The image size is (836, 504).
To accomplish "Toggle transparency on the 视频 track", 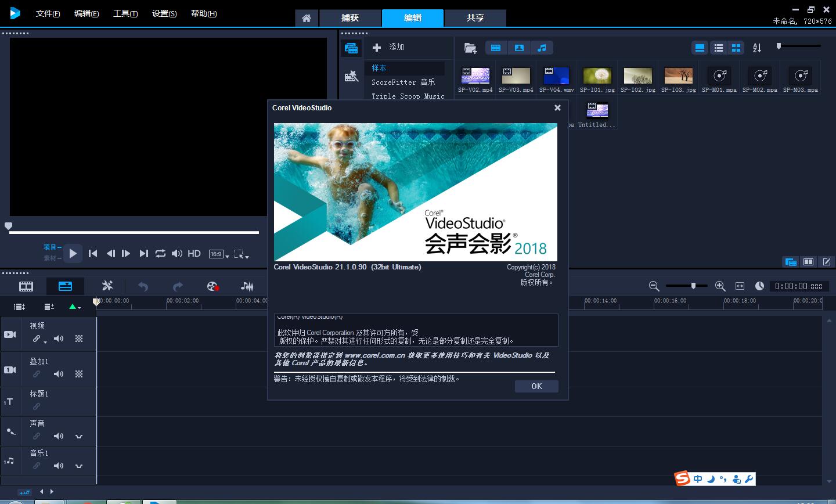I will 79,339.
